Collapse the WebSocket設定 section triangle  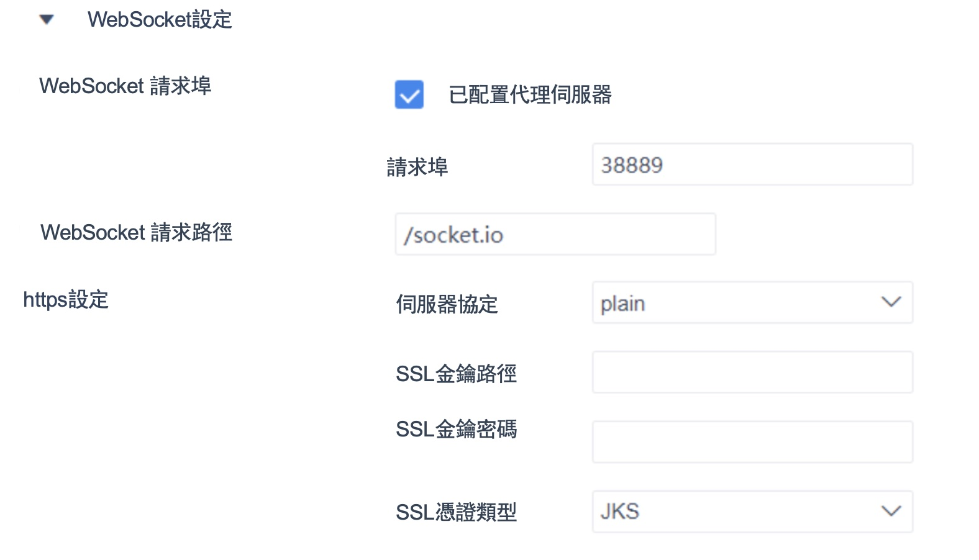tap(46, 20)
